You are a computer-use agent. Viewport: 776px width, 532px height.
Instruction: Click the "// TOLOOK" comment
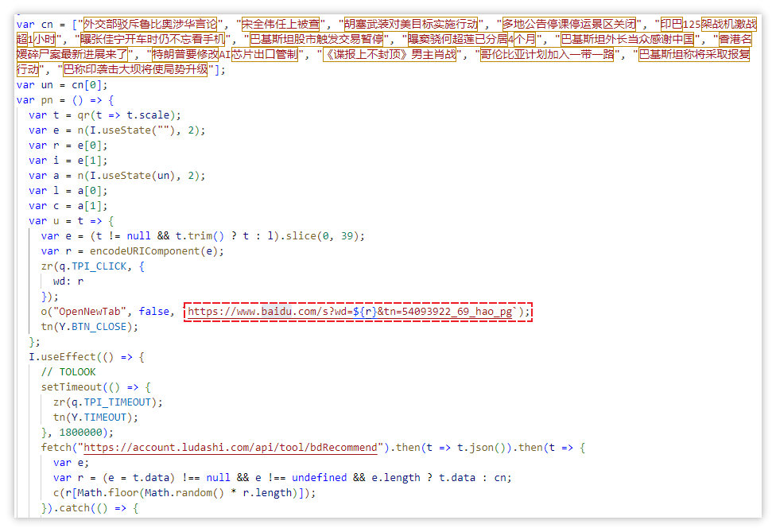pyautogui.click(x=68, y=371)
